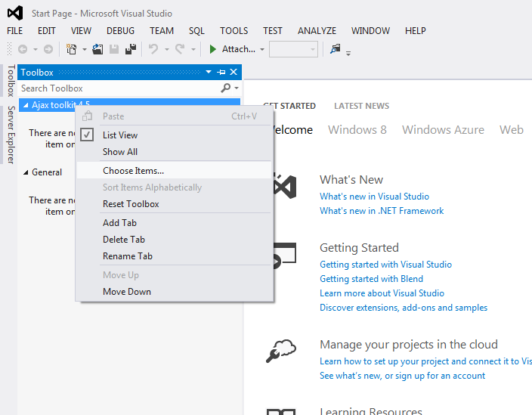
Task: Open the EDIT menu
Action: click(x=47, y=31)
